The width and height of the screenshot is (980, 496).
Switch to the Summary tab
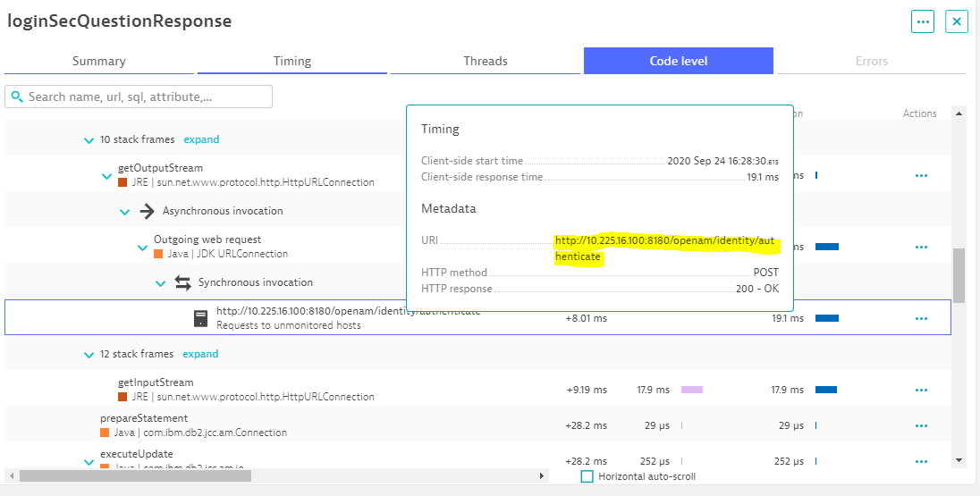point(99,61)
